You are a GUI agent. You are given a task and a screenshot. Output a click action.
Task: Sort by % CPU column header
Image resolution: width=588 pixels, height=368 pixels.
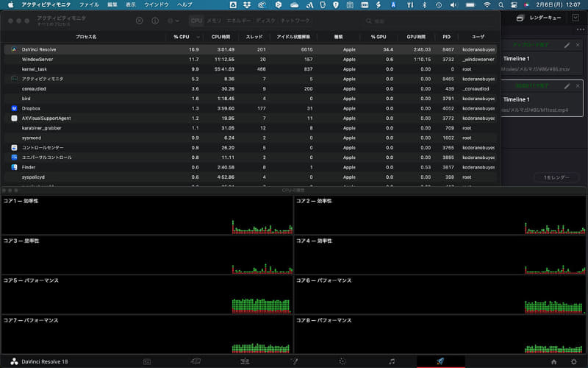point(182,37)
